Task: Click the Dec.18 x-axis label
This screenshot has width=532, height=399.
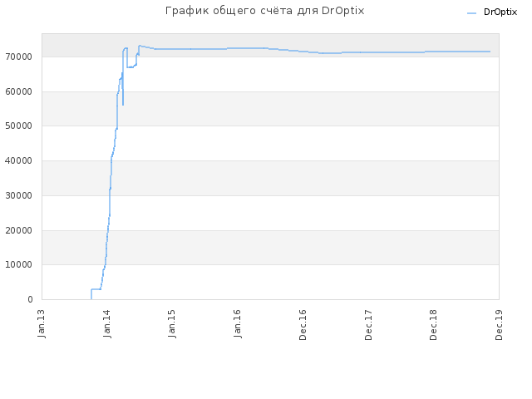Action: (433, 325)
